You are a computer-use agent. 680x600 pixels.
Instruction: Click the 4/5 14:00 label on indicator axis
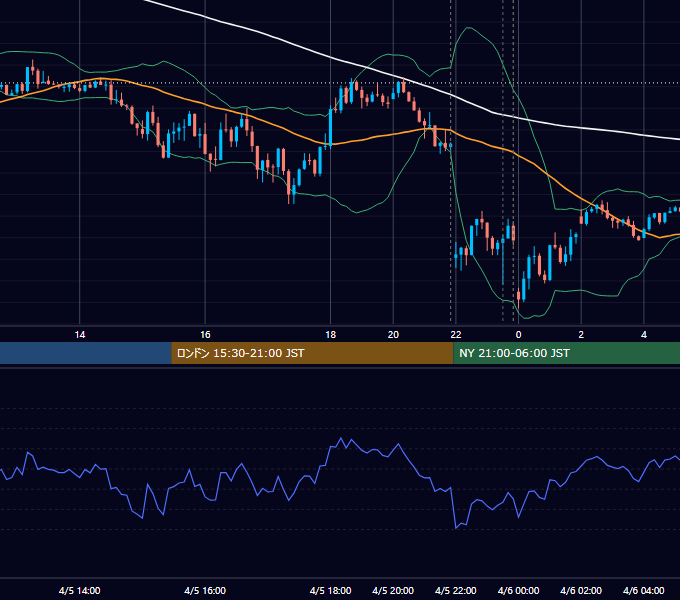tap(80, 590)
